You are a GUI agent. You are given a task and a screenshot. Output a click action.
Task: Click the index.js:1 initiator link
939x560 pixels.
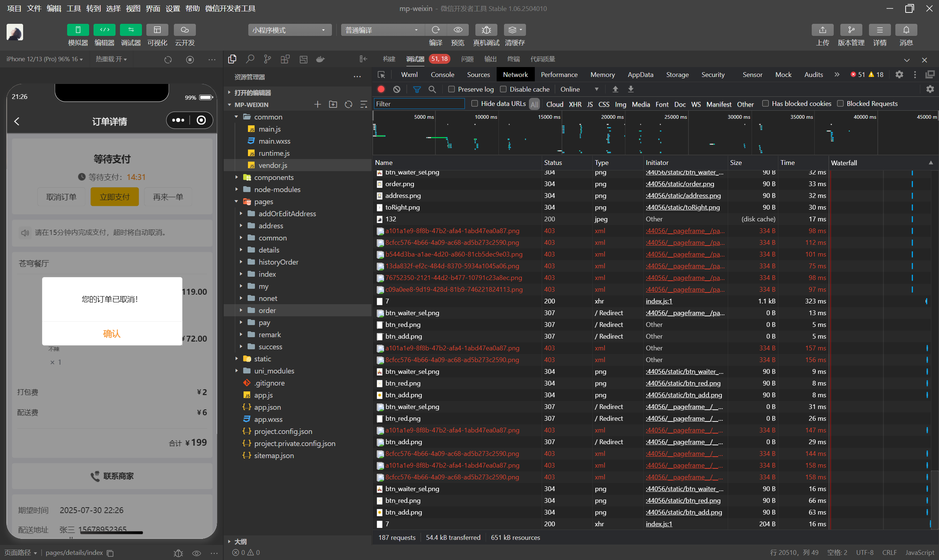click(658, 301)
